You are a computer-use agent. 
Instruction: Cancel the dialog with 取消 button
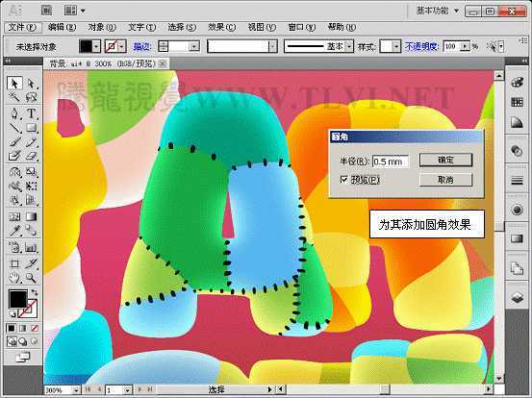445,180
